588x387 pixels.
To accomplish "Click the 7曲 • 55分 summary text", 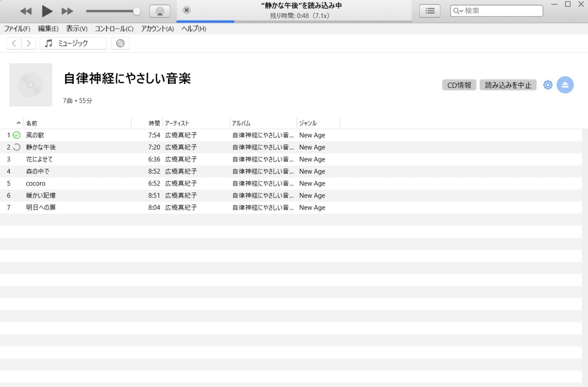I will coord(77,101).
